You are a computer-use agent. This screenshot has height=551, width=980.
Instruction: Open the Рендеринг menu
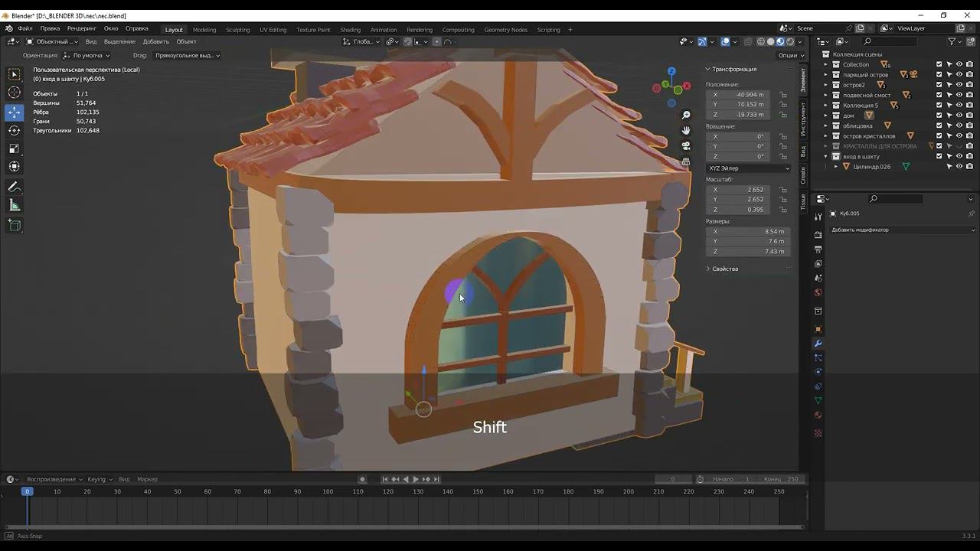(x=82, y=28)
